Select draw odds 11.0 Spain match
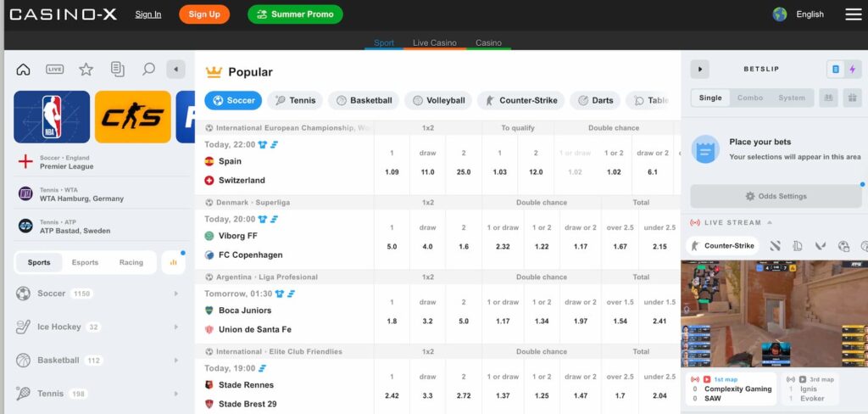 [x=427, y=172]
